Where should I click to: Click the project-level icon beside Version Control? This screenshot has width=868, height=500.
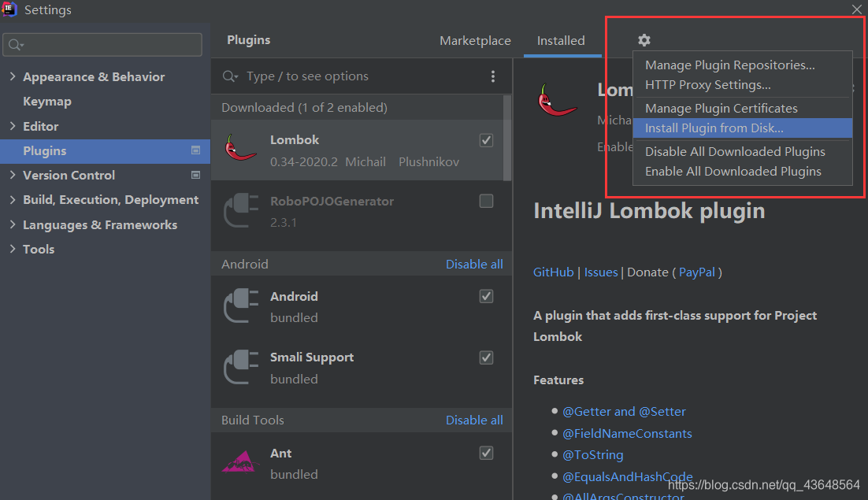[195, 175]
